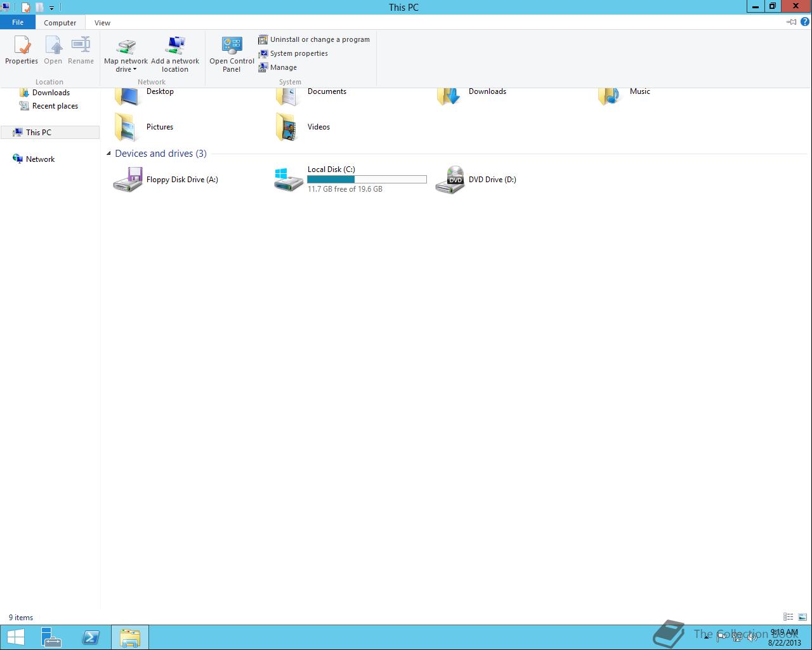Select the Music folder icon
812x650 pixels.
coord(610,96)
